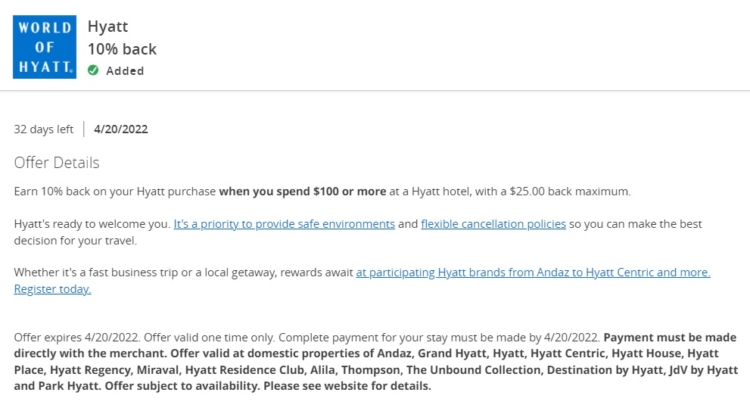The width and height of the screenshot is (750, 408).
Task: Open participating Hyatt brands from Andaz link
Action: pos(533,272)
